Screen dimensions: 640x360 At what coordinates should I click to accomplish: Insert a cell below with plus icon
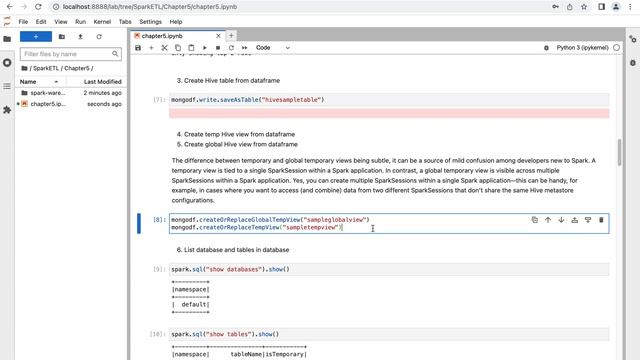point(151,48)
